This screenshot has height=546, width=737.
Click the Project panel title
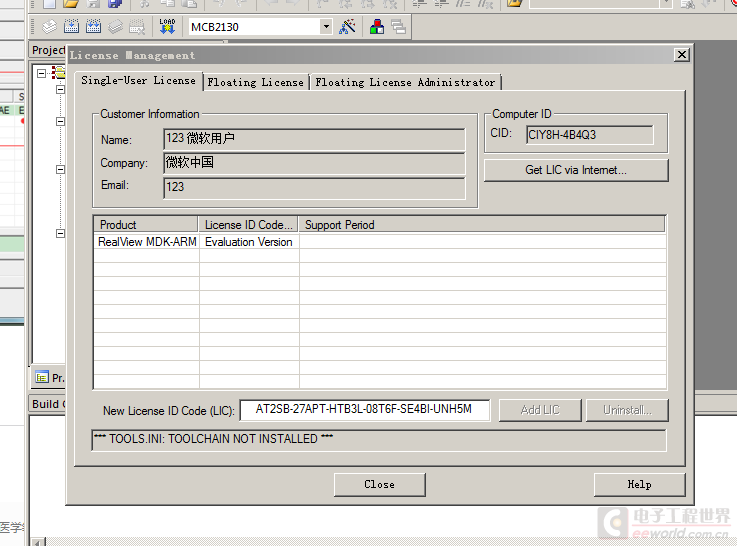48,50
